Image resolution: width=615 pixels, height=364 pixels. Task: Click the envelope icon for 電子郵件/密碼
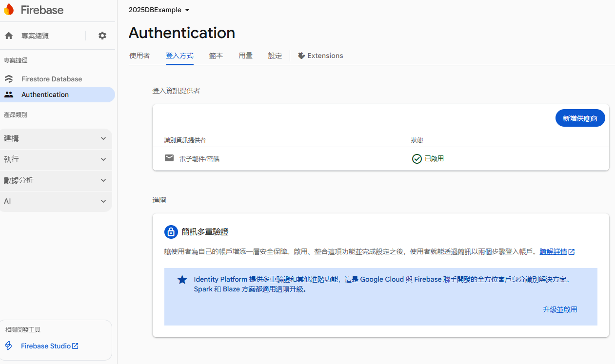(169, 158)
